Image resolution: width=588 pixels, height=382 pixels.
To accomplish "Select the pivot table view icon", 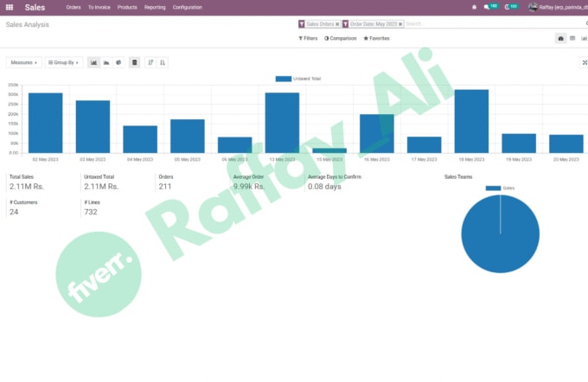I will [572, 38].
